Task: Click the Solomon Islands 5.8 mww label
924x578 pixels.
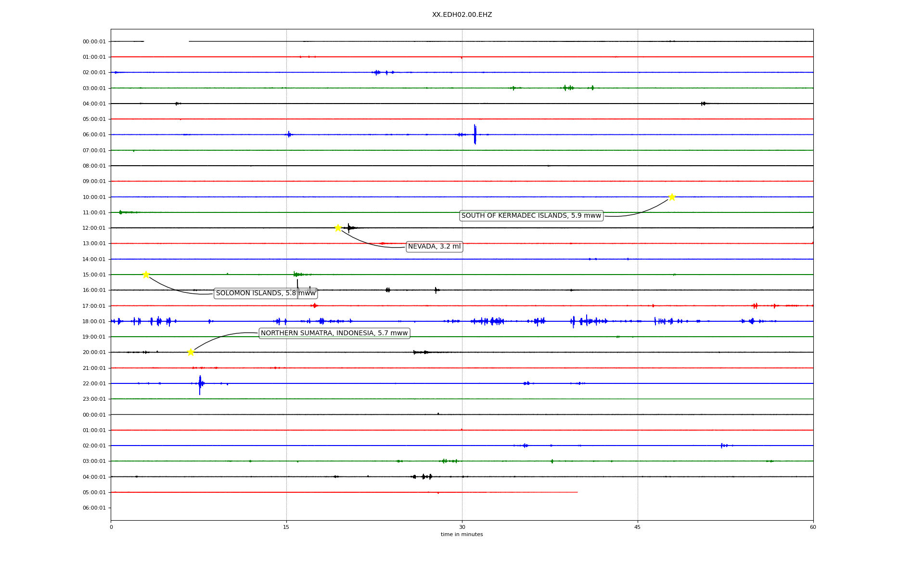Action: [x=266, y=293]
